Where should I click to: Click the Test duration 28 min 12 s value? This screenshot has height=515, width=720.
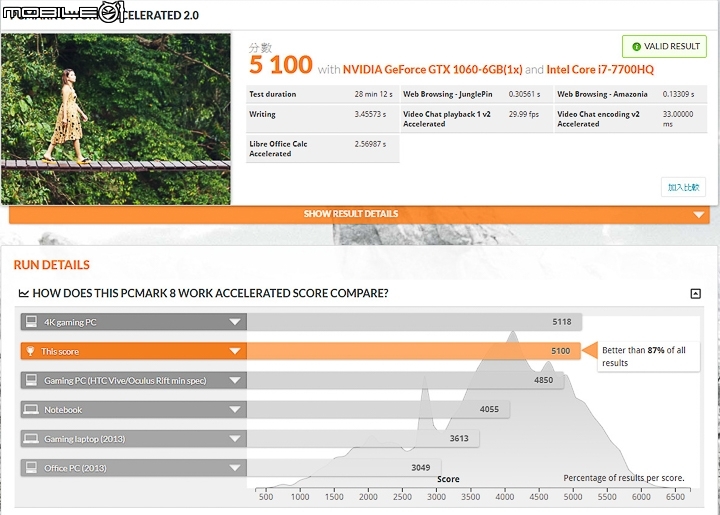373,94
